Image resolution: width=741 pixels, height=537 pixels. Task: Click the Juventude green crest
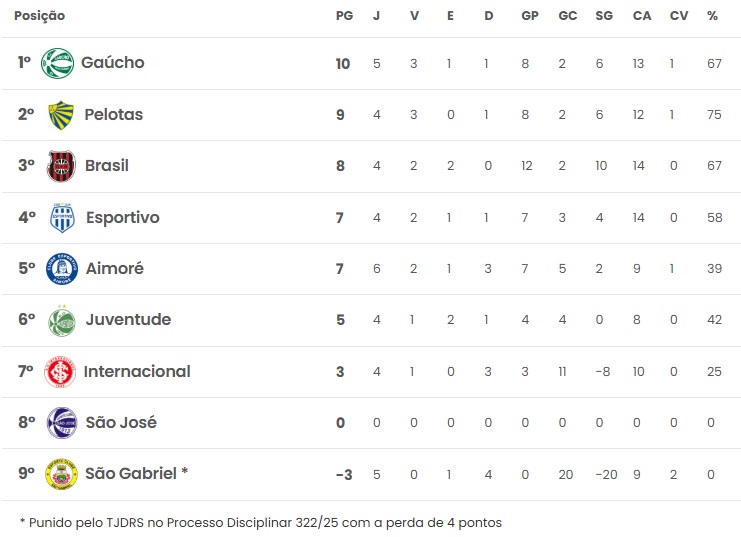click(x=61, y=320)
